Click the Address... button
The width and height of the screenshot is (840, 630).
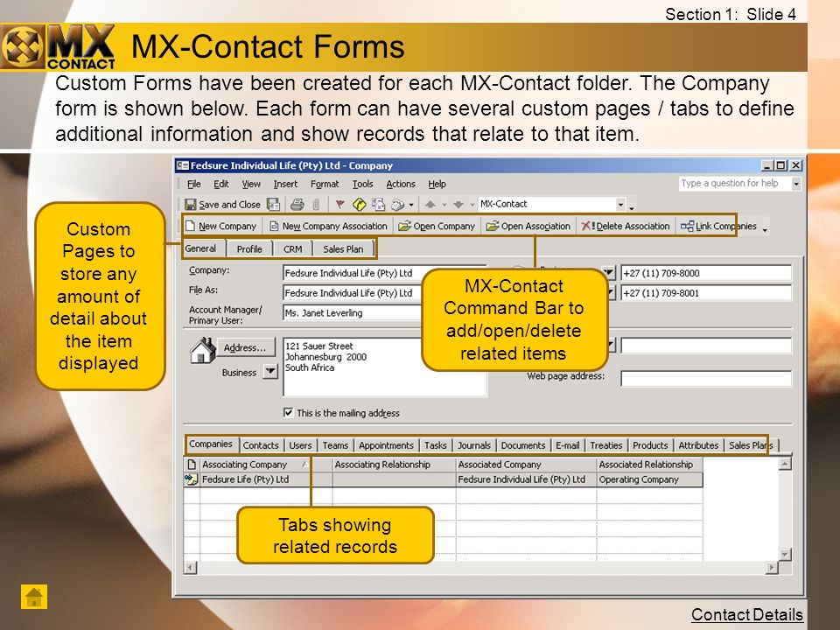click(x=245, y=347)
